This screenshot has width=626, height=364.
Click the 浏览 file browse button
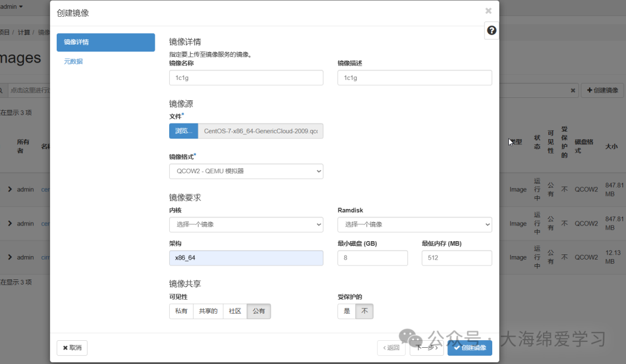click(183, 131)
